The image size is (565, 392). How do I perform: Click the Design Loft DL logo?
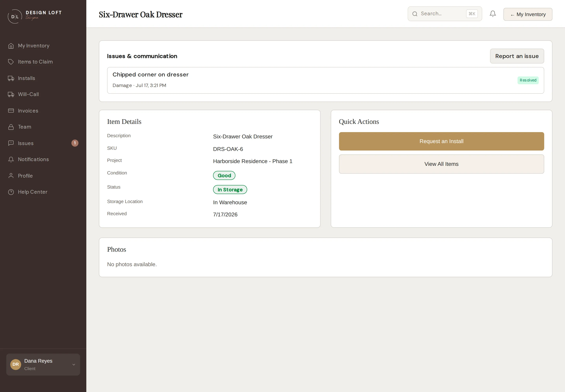pos(35,16)
